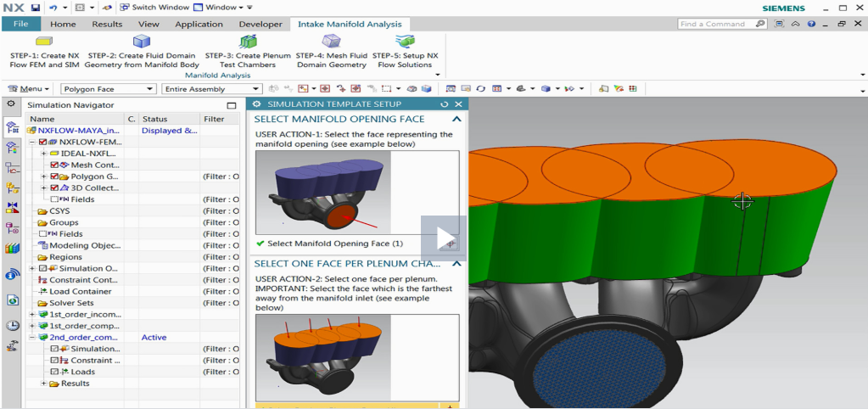
Task: Switch to the View tab
Action: [x=148, y=24]
